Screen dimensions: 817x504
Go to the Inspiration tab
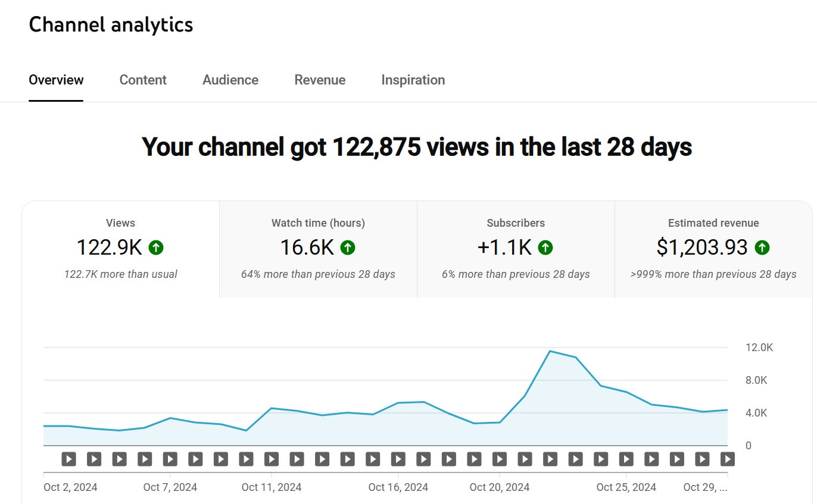tap(413, 80)
